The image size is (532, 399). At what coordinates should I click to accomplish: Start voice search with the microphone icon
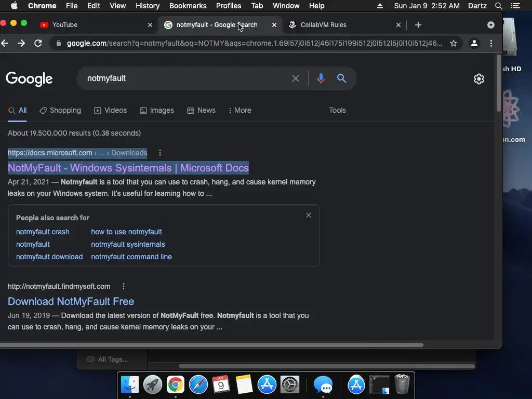[x=321, y=78]
